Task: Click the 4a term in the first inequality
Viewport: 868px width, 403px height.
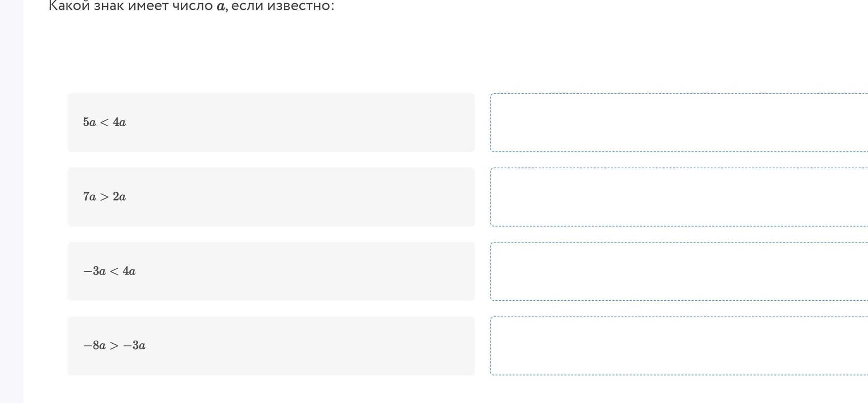Action: click(x=119, y=122)
